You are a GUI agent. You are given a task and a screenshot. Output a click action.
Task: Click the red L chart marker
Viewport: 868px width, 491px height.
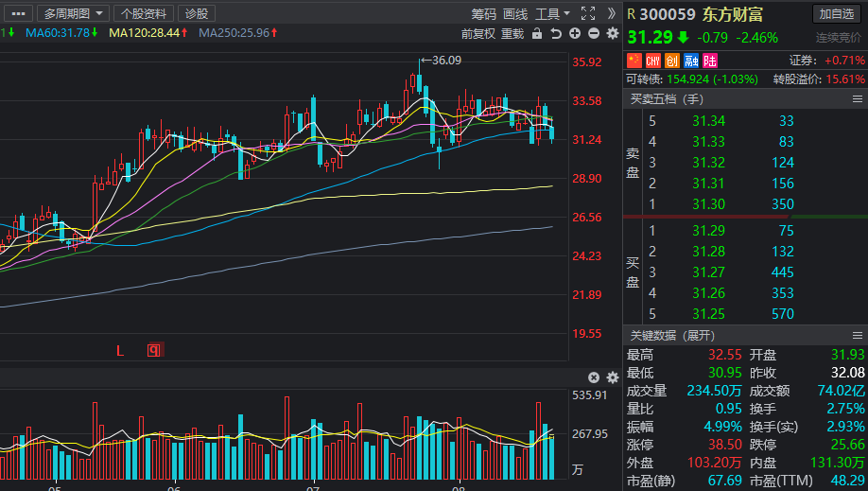point(120,350)
